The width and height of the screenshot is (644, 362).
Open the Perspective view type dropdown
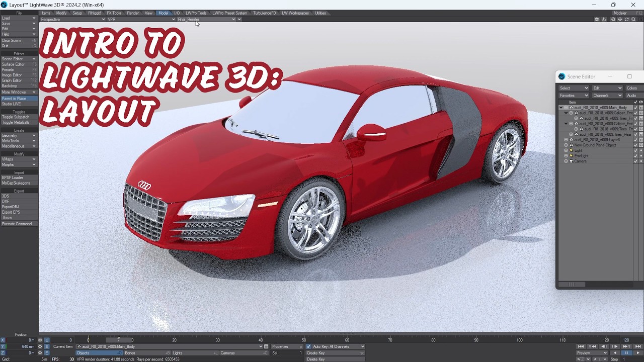click(x=72, y=19)
